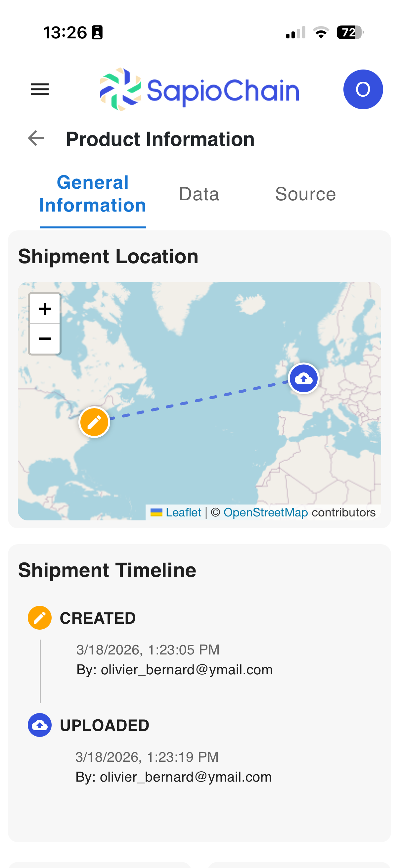Viewport: 399px width, 868px height.
Task: Click the blue cloud upload map marker
Action: tap(303, 378)
